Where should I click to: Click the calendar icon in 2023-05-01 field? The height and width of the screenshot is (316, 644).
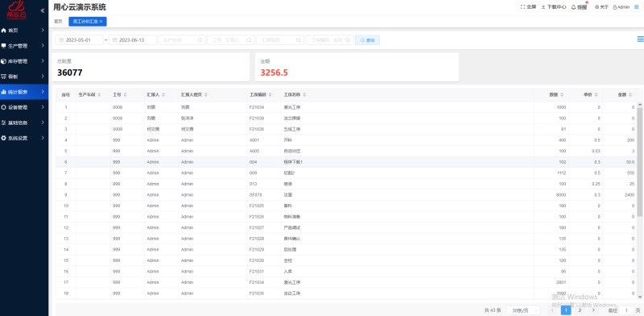pos(62,40)
